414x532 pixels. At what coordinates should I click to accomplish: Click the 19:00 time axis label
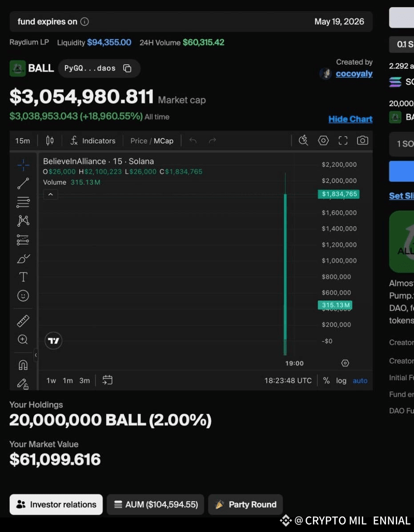[294, 363]
